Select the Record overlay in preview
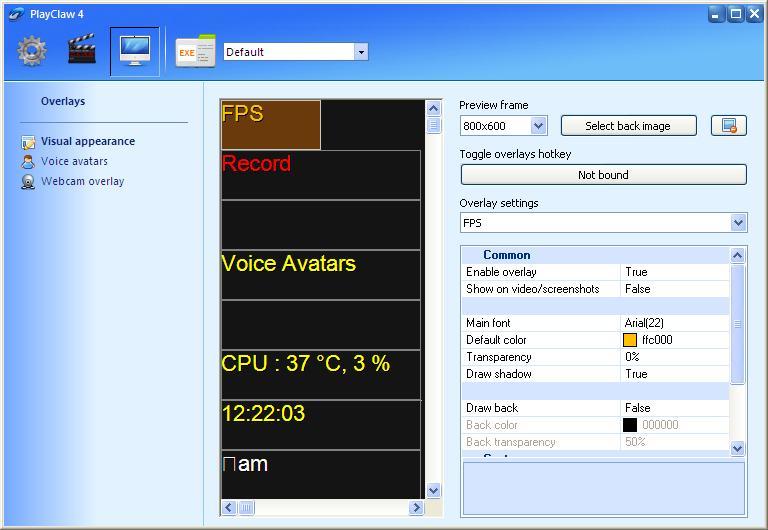768x530 pixels. point(321,175)
